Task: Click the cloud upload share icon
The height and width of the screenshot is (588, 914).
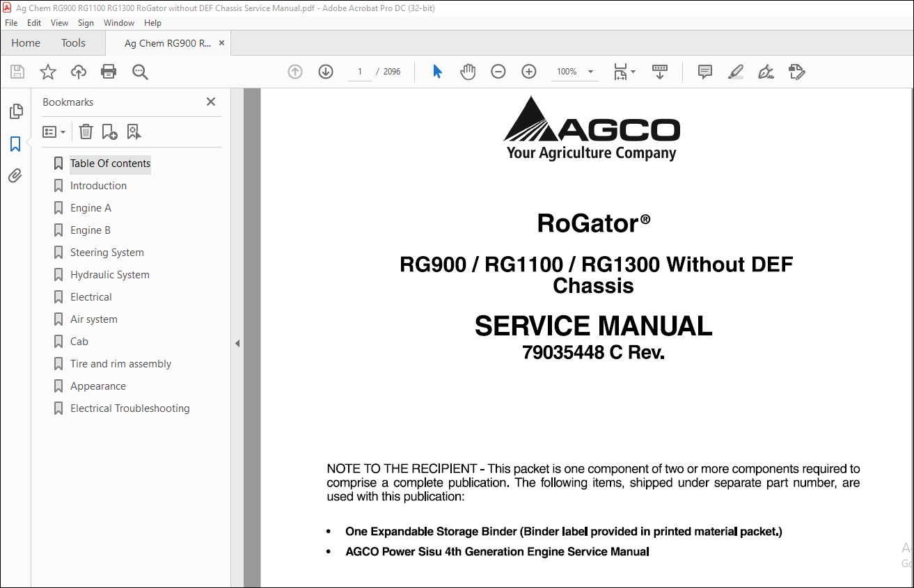Action: click(79, 72)
